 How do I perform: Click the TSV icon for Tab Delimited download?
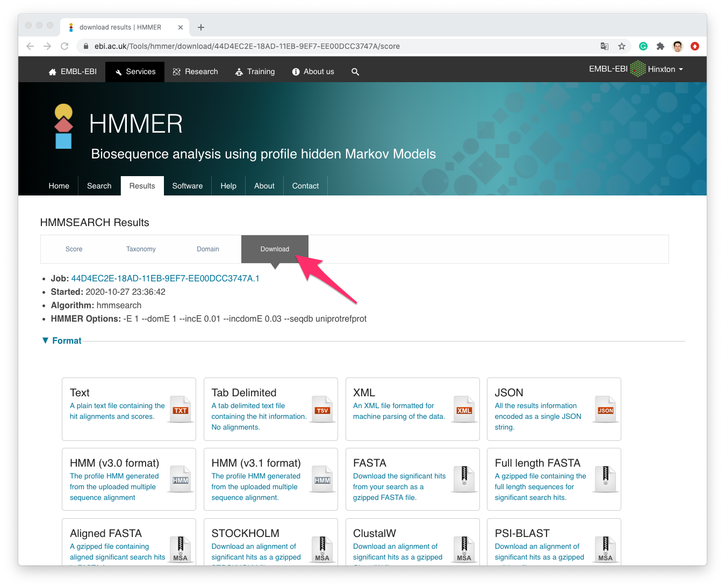(x=322, y=409)
